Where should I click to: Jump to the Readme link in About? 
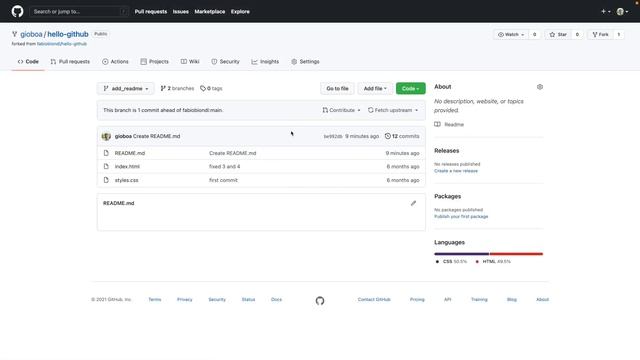coord(449,124)
